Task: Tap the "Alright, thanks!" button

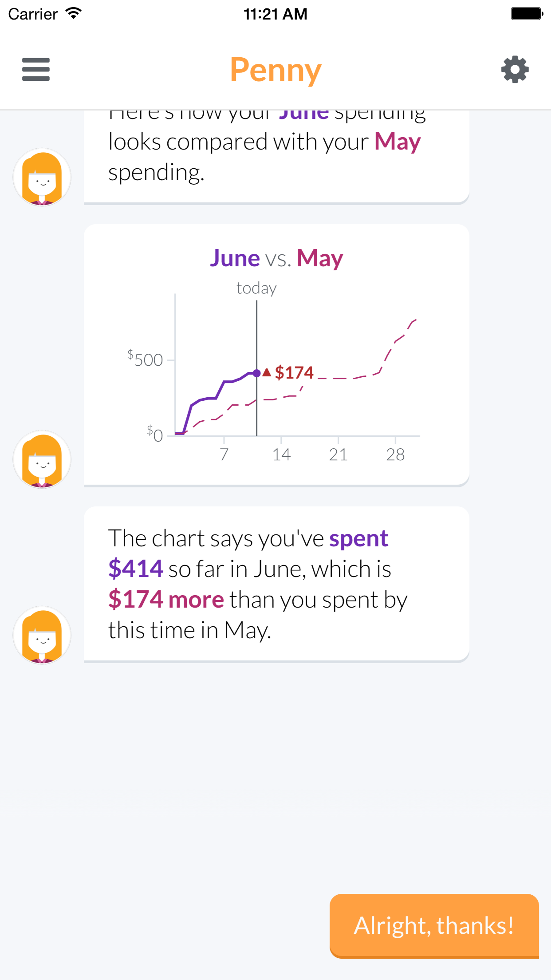Action: click(434, 926)
